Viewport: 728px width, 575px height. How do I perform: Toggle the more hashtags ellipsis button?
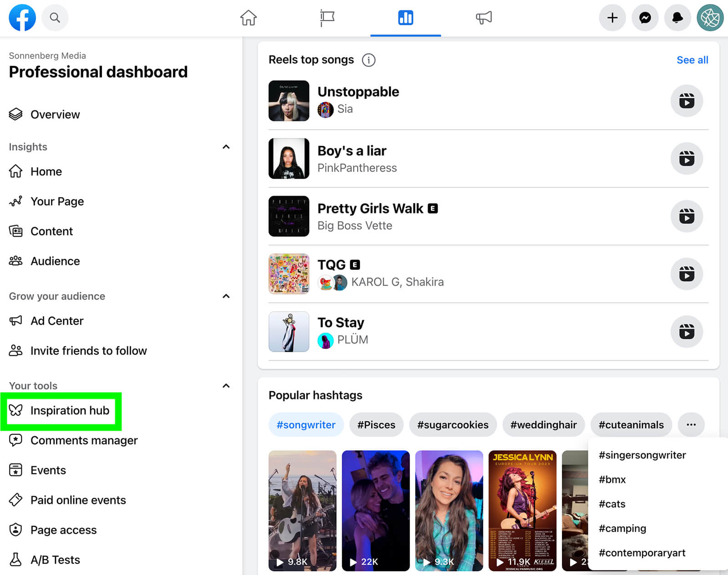point(691,424)
